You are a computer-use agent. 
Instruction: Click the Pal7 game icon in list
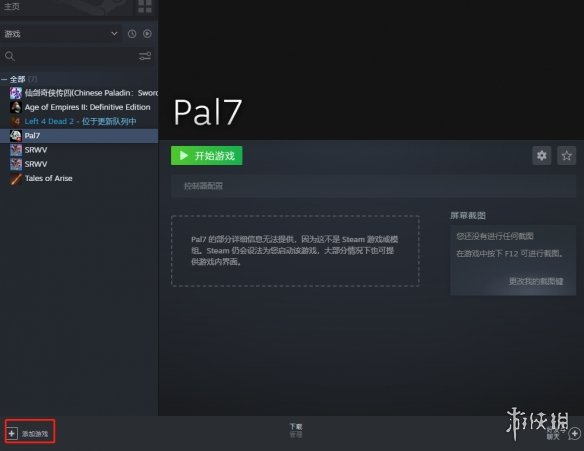coord(16,136)
